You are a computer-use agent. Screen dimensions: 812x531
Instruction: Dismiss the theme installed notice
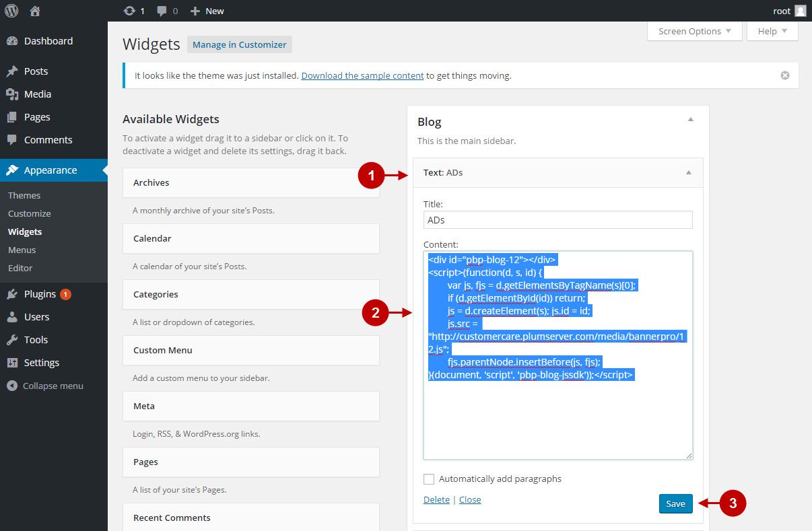tap(785, 75)
